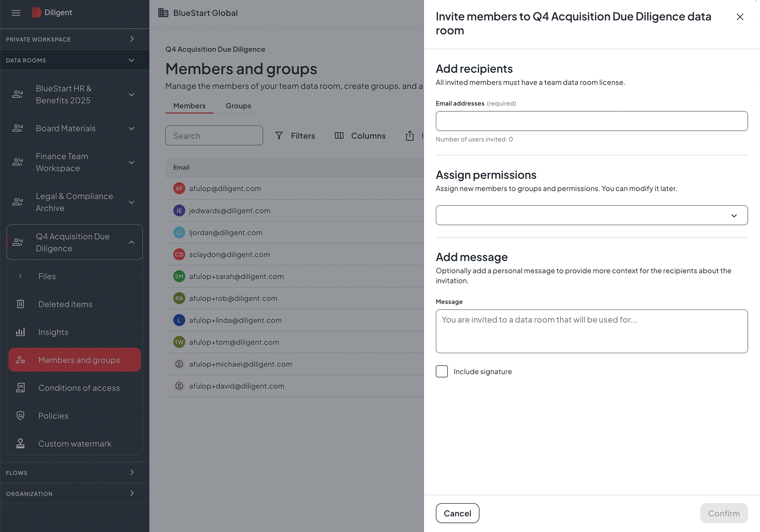Open Custom watermark via the stamp icon
The height and width of the screenshot is (532, 760).
click(20, 443)
